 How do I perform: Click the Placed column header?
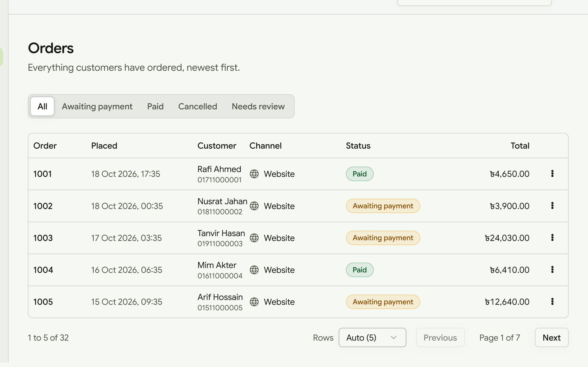(104, 146)
